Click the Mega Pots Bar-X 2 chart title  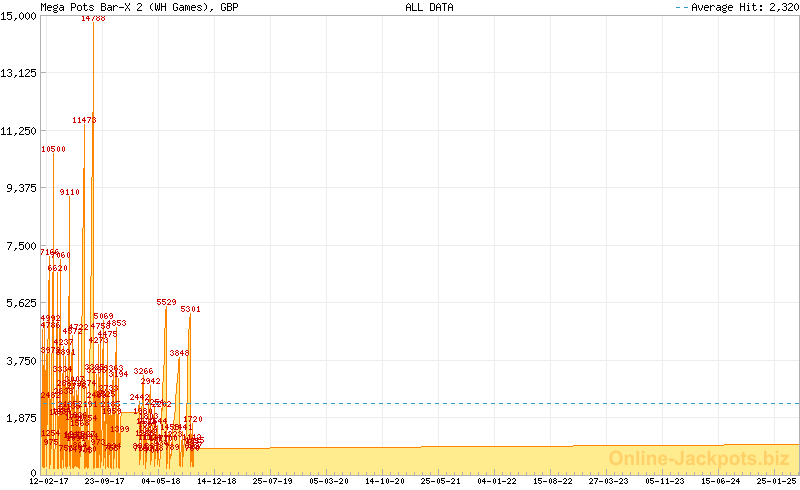pyautogui.click(x=139, y=7)
